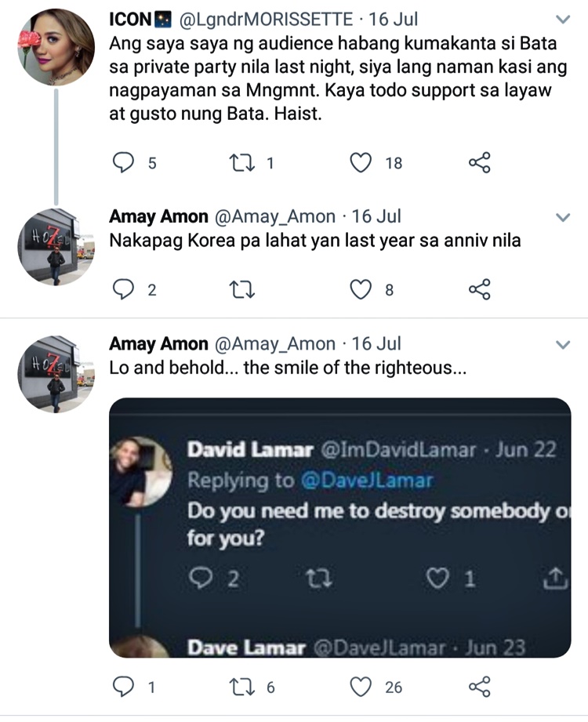Share the 'Lo and behold' tweet
This screenshot has height=722, width=588.
pos(479,687)
